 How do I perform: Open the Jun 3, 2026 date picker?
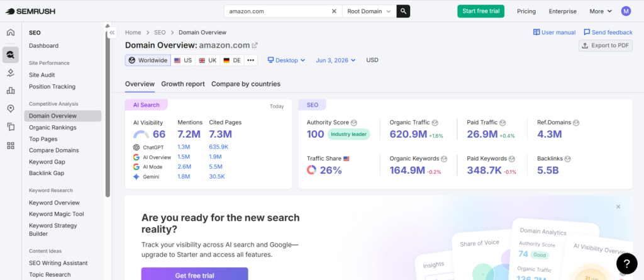(336, 60)
